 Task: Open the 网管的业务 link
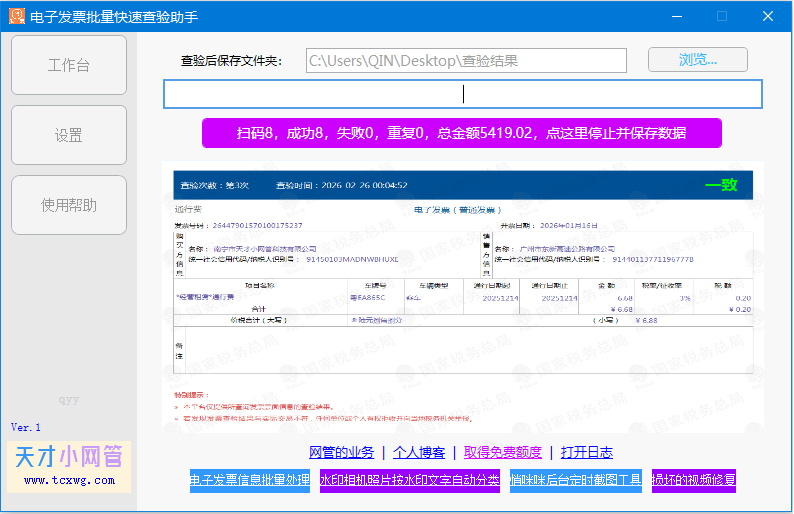(341, 452)
